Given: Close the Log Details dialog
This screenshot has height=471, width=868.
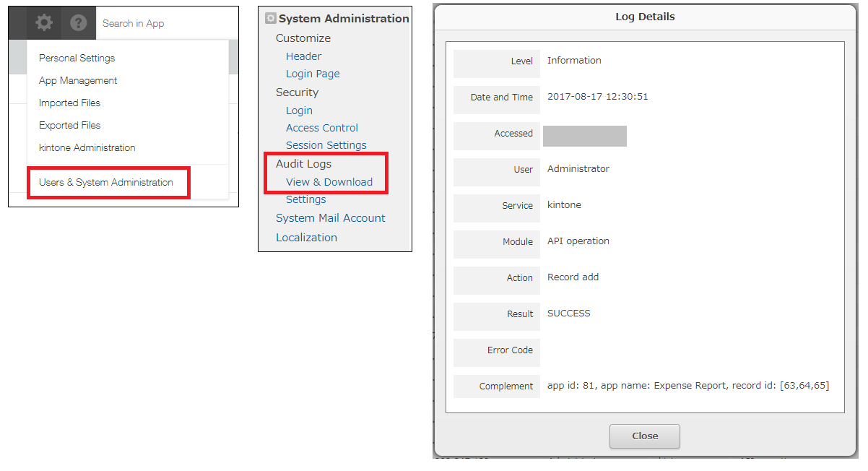Looking at the screenshot, I should [x=644, y=436].
